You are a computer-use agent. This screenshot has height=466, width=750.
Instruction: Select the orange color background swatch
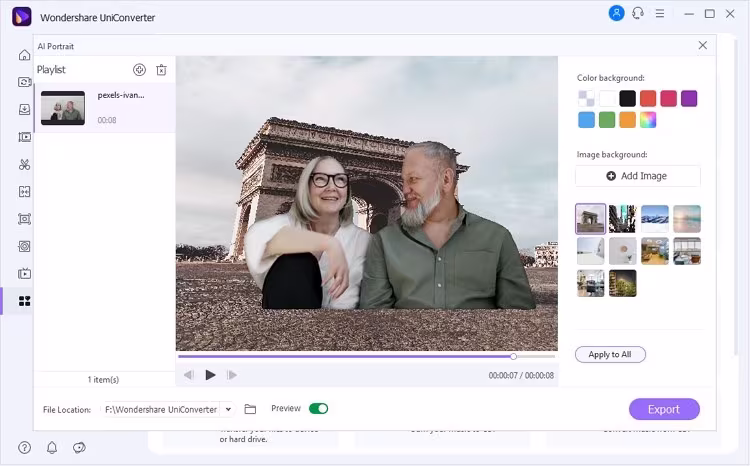click(628, 120)
